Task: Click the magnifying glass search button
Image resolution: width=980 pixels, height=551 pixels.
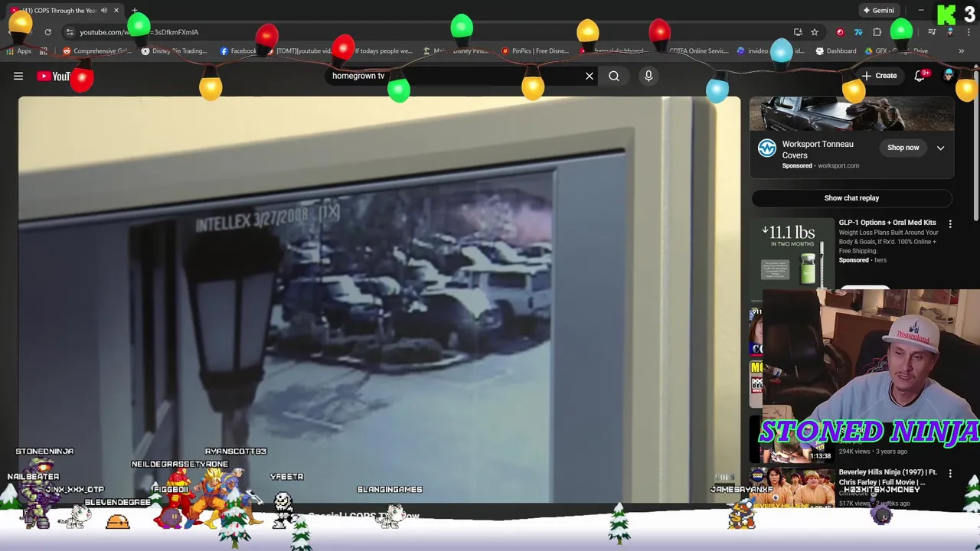Action: tap(614, 76)
